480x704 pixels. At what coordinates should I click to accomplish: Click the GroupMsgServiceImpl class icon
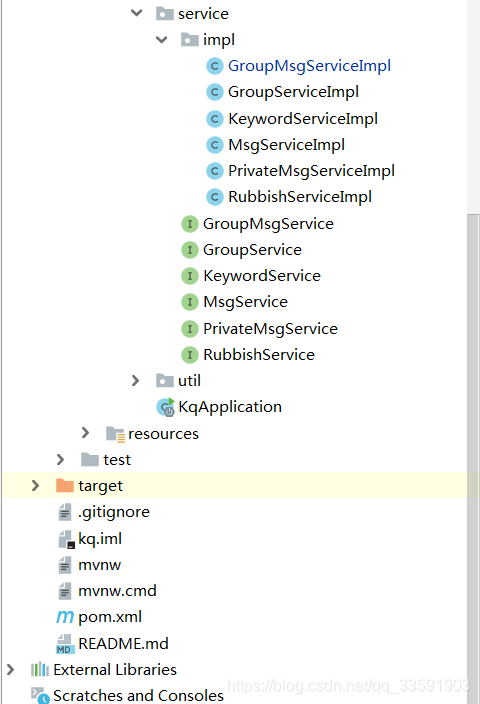pos(215,66)
